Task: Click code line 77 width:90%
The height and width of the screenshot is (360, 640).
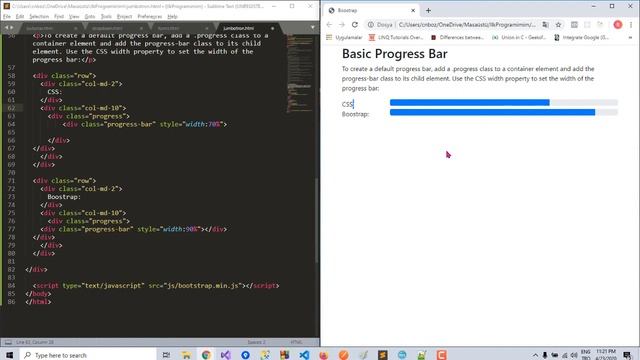Action: [133, 229]
